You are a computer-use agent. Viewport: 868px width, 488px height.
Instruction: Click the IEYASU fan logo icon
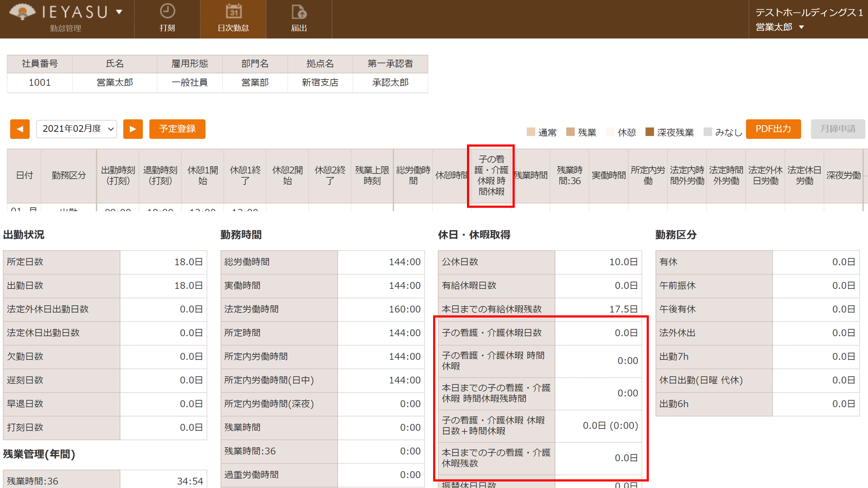click(22, 12)
